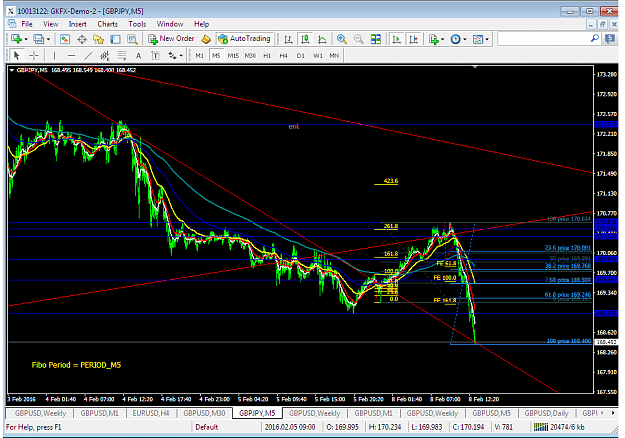The width and height of the screenshot is (625, 438).
Task: Open the chat speech-bubble icon
Action: point(610,39)
